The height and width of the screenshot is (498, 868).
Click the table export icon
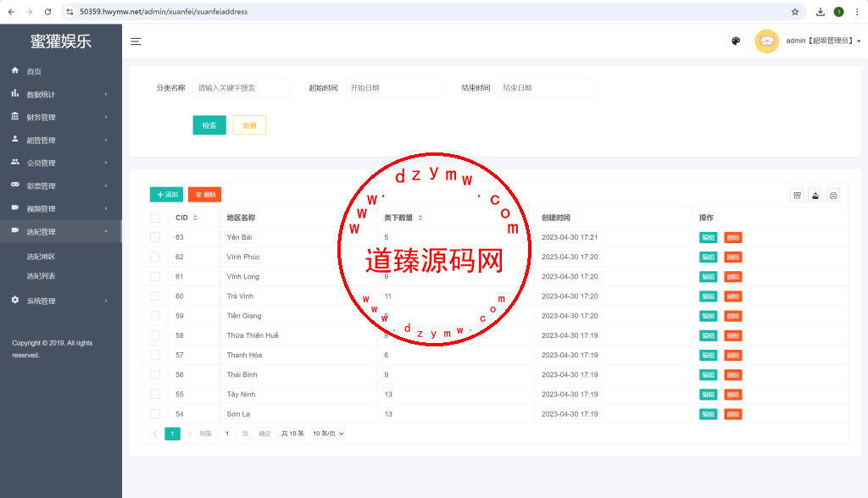[x=815, y=196]
